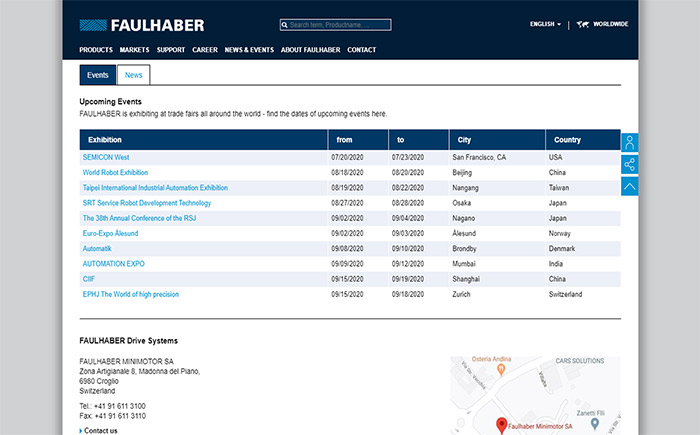Open EPHJ The World of high precision link
This screenshot has width=700, height=435.
130,294
